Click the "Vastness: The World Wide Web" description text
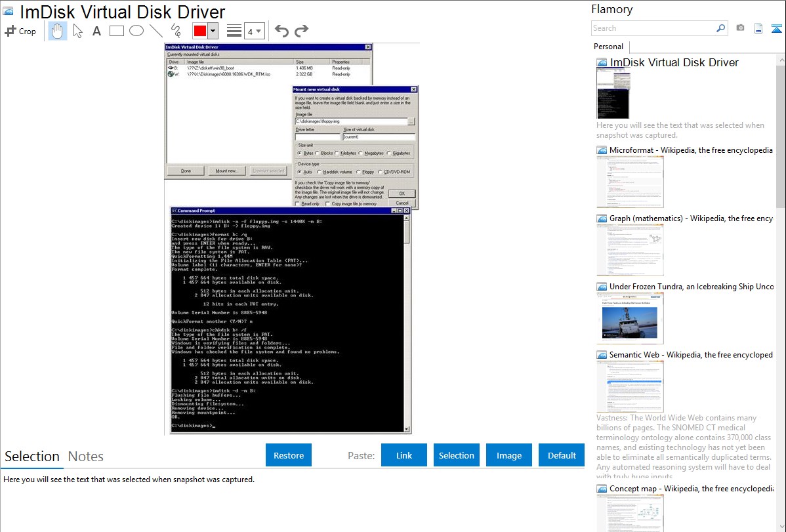 coord(684,447)
